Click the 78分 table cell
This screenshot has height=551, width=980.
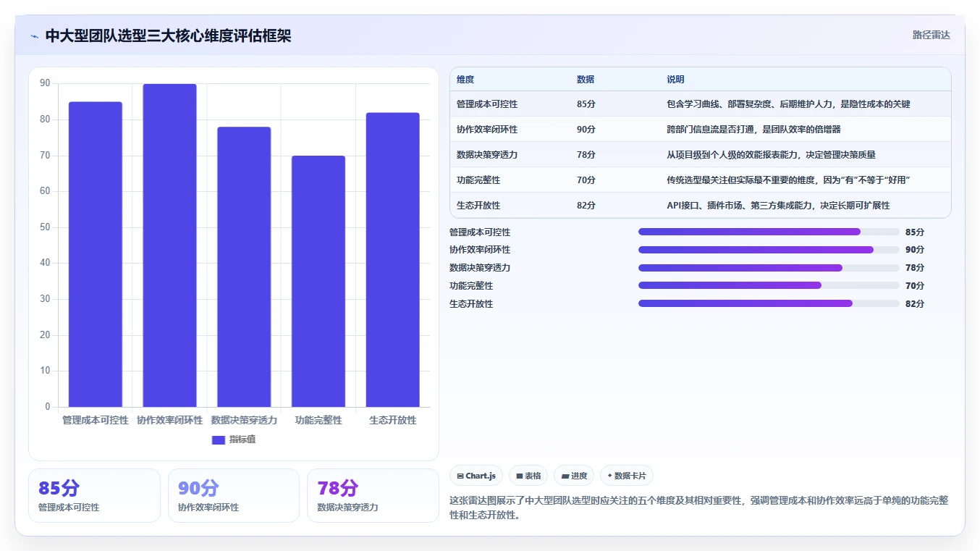click(x=586, y=155)
